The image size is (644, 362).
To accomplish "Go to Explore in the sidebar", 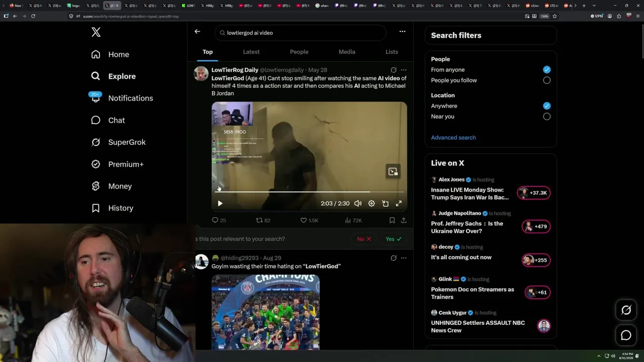I will [114, 76].
